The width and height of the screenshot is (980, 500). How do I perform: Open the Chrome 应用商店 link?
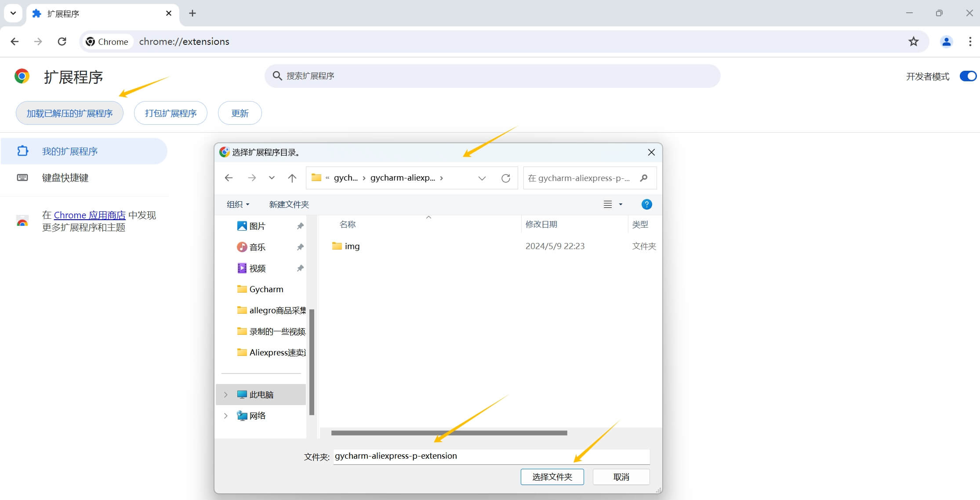90,215
